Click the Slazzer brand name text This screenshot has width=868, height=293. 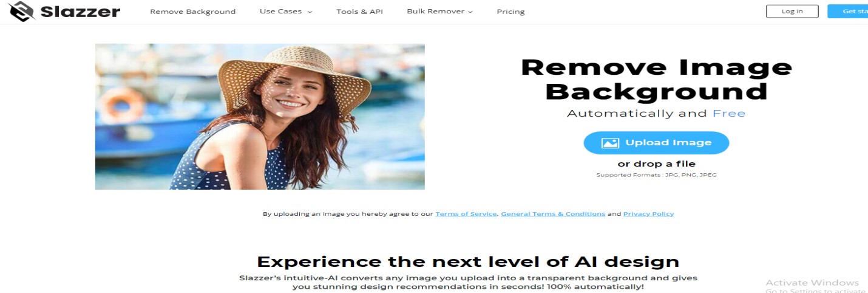(x=80, y=12)
